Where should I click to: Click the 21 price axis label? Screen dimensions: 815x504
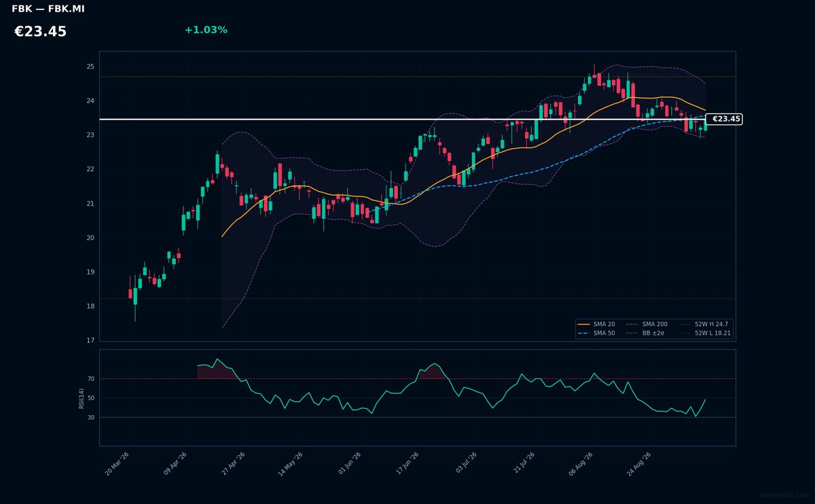90,204
